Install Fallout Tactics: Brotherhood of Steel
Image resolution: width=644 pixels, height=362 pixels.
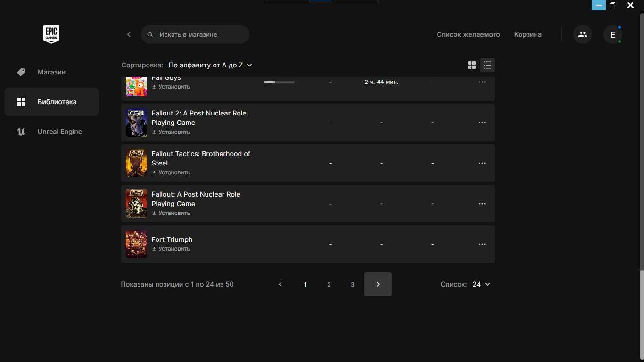click(x=171, y=173)
